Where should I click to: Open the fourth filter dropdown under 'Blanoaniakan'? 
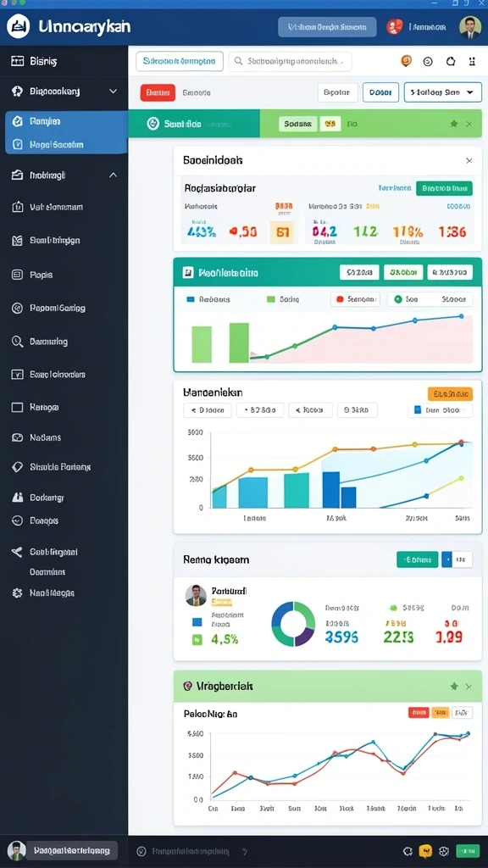[357, 410]
